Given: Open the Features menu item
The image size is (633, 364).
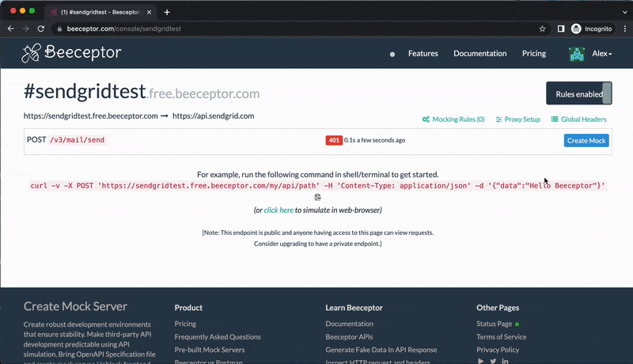Looking at the screenshot, I should tap(423, 54).
